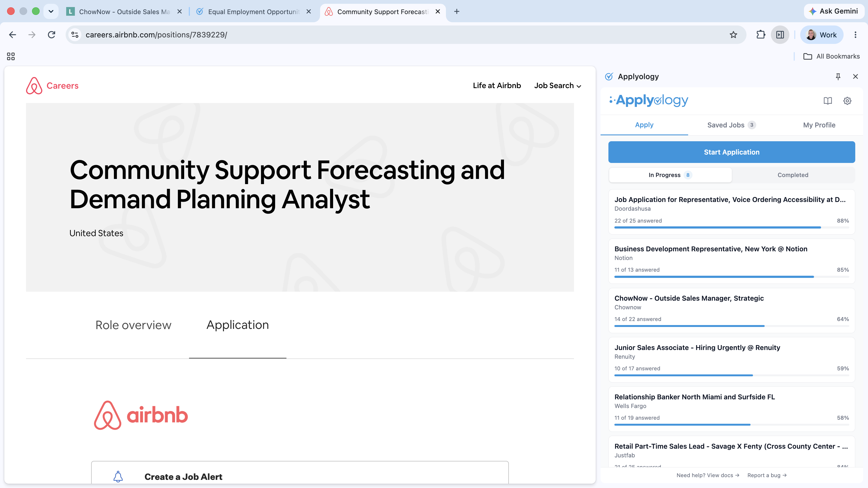Screen dimensions: 868x488
Task: Open site information icon in address bar
Action: click(x=75, y=35)
